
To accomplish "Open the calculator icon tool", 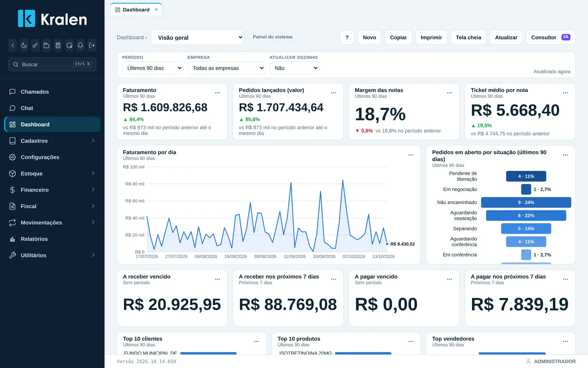I will [58, 46].
